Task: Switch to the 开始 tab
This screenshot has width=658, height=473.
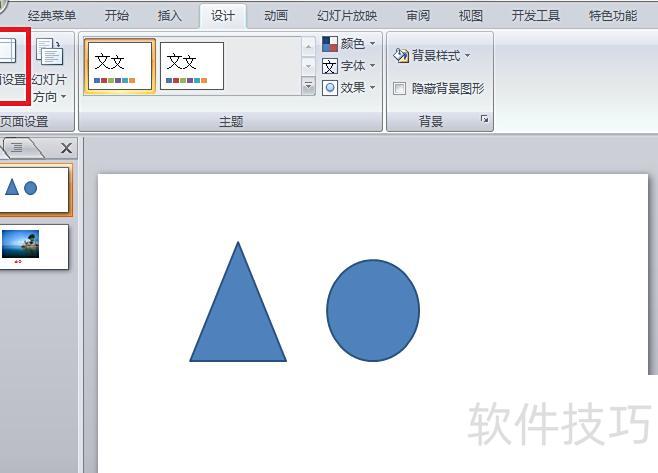Action: click(x=117, y=16)
